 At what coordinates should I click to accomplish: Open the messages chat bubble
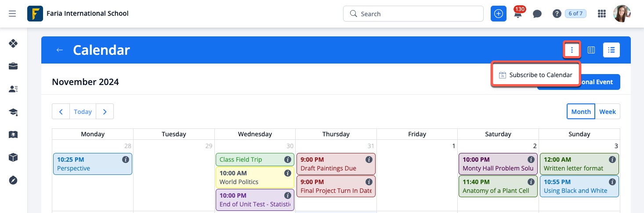pyautogui.click(x=537, y=14)
